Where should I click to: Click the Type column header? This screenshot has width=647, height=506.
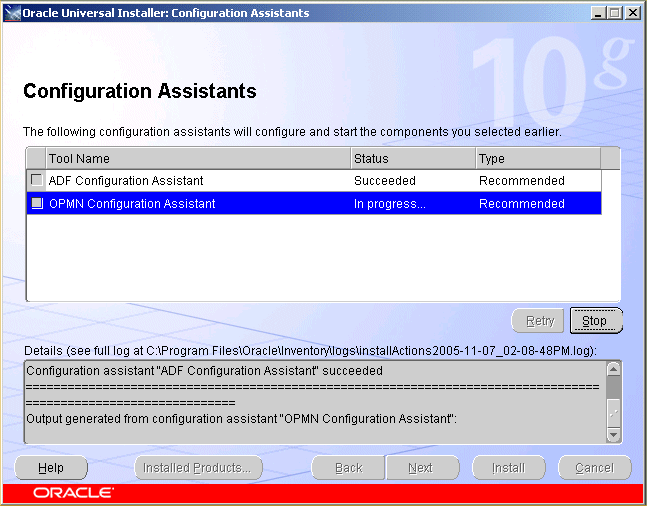(538, 158)
